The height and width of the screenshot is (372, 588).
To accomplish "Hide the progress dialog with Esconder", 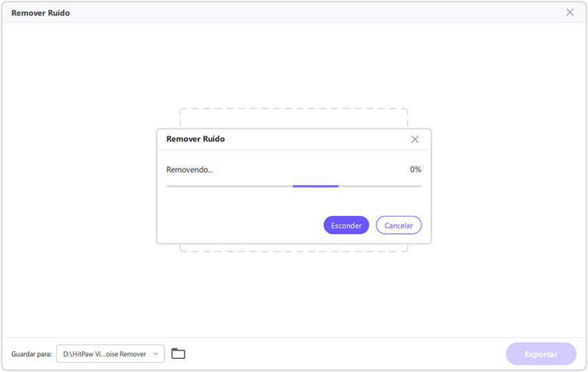I will [x=346, y=225].
